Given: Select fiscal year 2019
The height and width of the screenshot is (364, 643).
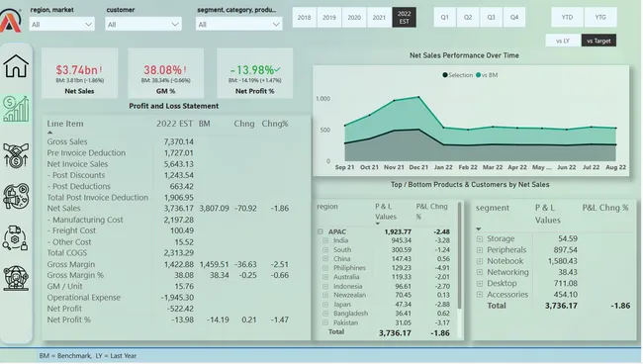Looking at the screenshot, I should (329, 17).
